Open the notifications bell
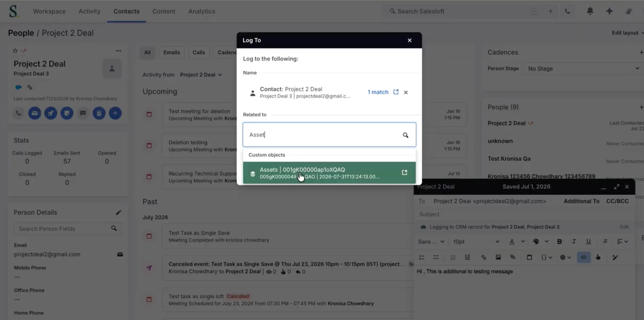The height and width of the screenshot is (320, 644). coord(590,11)
